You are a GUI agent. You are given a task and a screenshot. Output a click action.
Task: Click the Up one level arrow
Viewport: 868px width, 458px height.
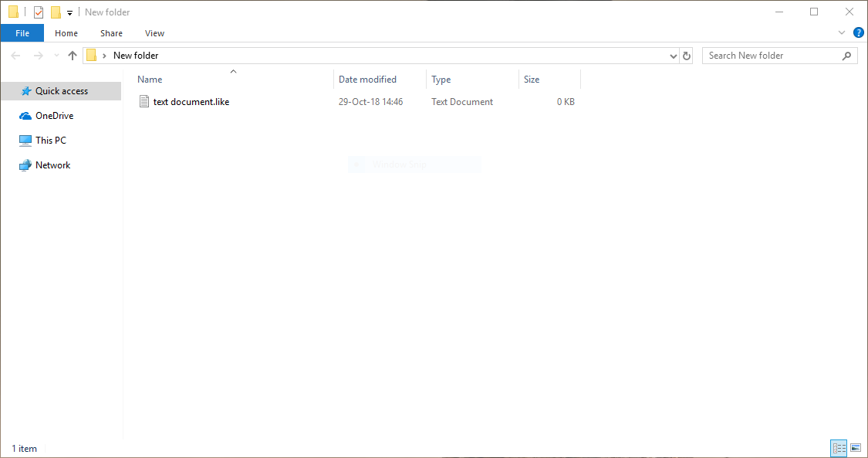pos(73,56)
